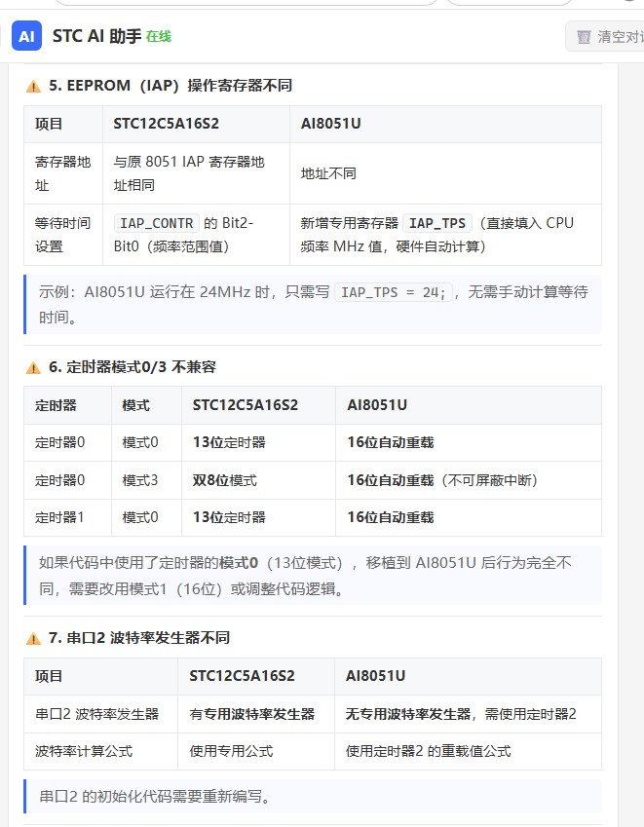Click the 寄存器地址 cell in the EEPROM table
644x827 pixels.
[x=63, y=173]
